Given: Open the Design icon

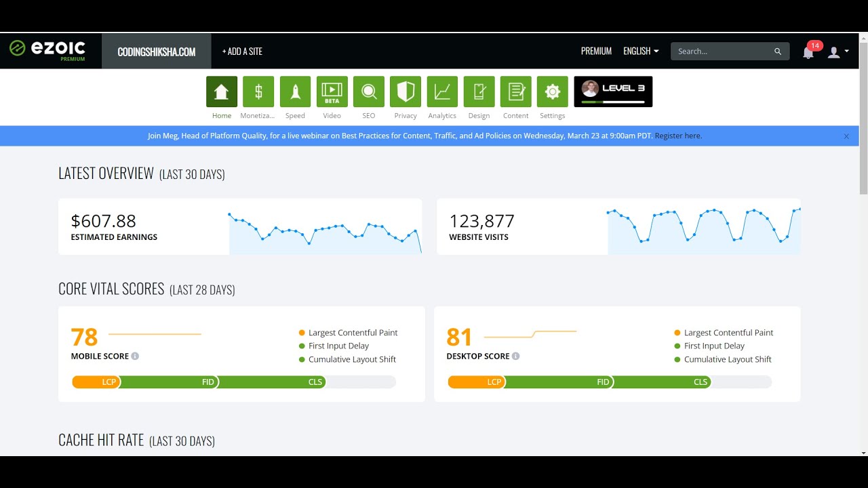Looking at the screenshot, I should pyautogui.click(x=479, y=91).
